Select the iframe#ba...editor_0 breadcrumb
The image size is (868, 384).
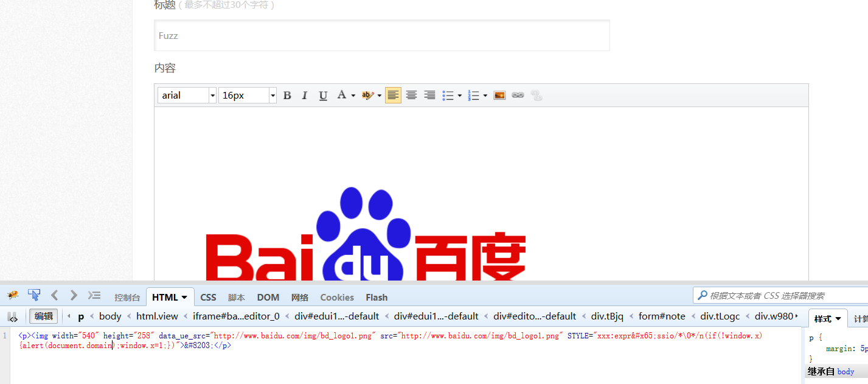click(236, 316)
